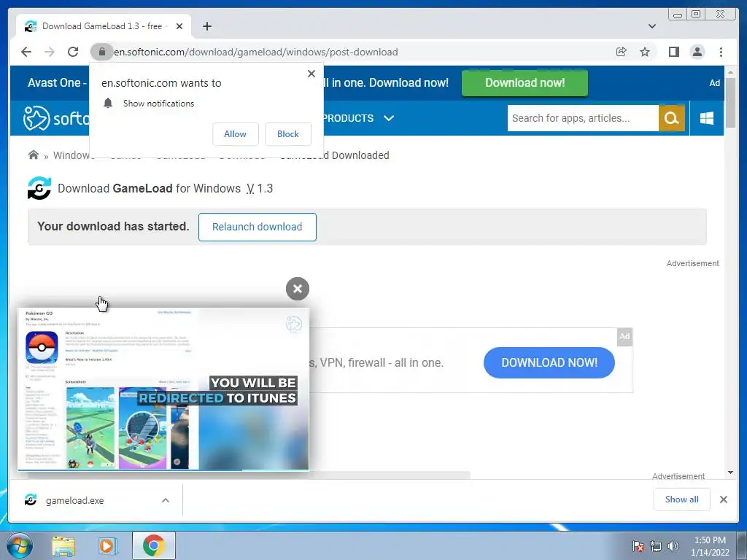Close the floating video ad

[x=298, y=289]
